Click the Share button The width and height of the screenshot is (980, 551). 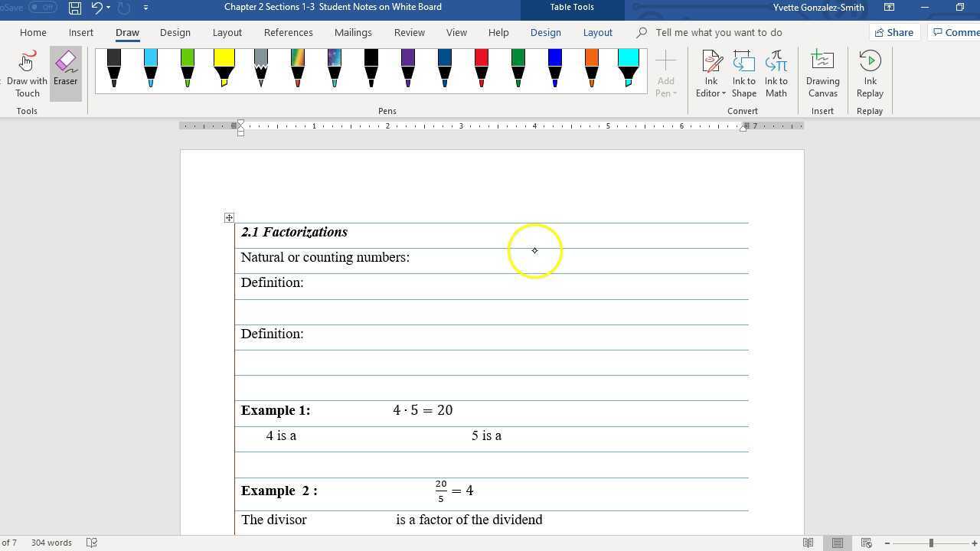point(893,32)
